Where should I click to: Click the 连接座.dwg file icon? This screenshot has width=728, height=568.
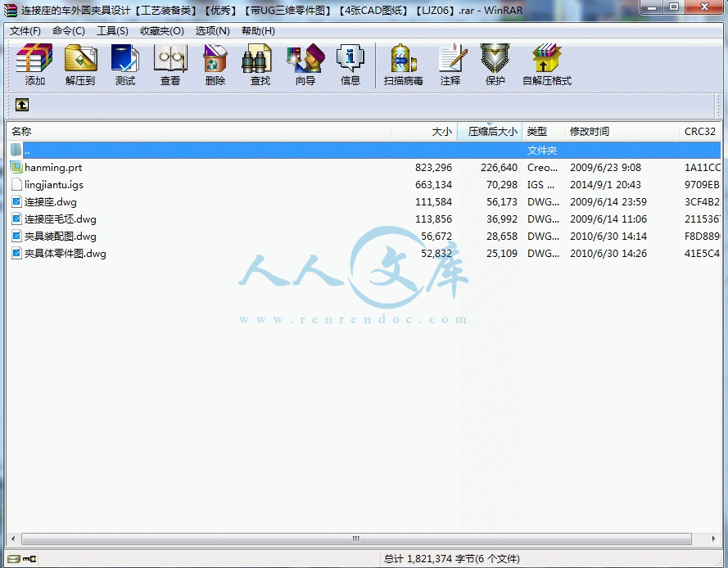click(16, 201)
